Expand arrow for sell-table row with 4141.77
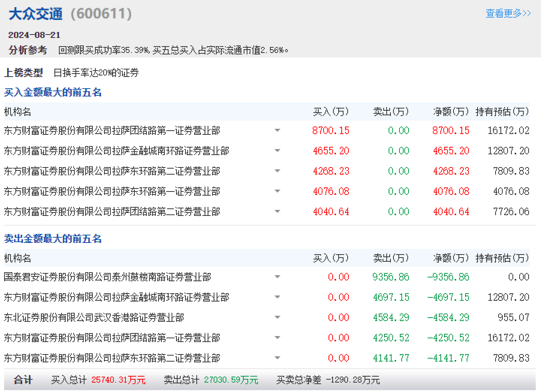541x392 pixels. pos(277,358)
